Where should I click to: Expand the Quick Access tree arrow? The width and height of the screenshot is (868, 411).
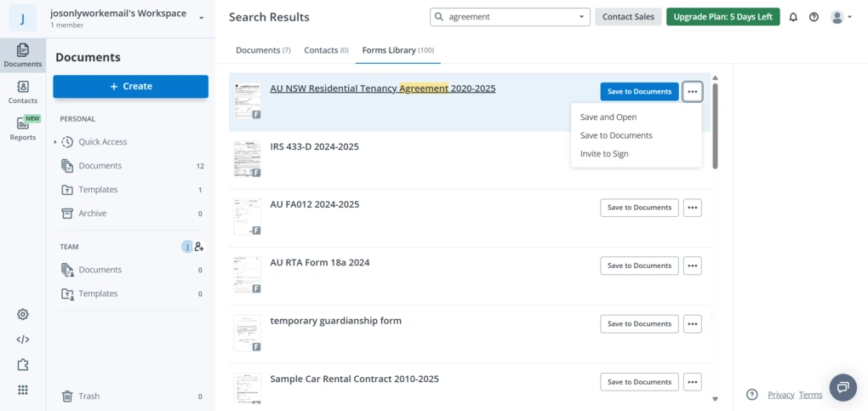[55, 142]
